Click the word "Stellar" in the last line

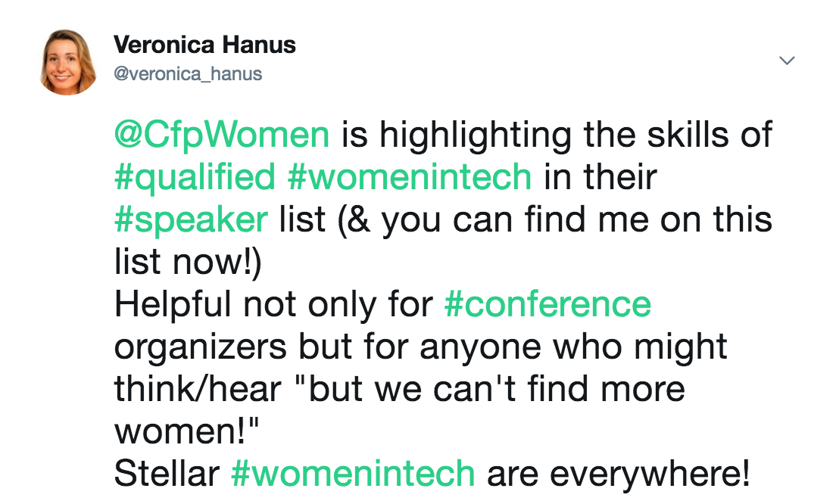(167, 473)
